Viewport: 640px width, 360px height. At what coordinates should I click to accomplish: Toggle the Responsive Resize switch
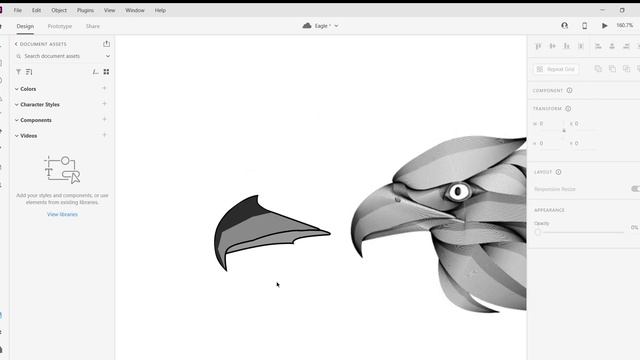point(635,189)
